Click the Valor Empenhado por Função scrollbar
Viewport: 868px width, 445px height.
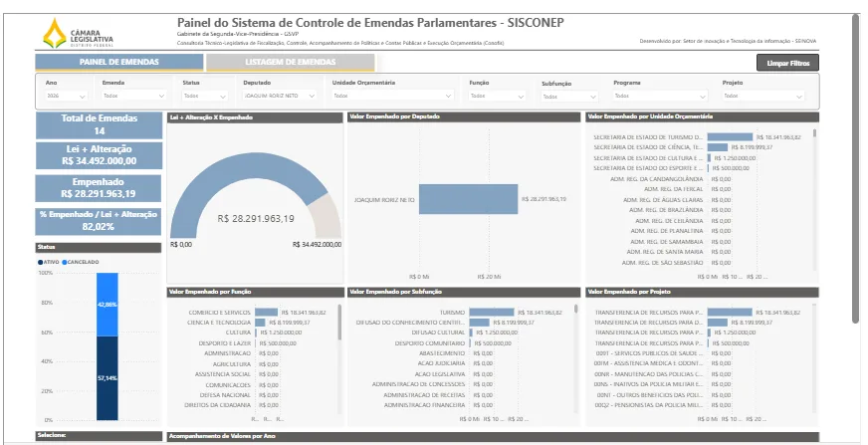point(339,322)
